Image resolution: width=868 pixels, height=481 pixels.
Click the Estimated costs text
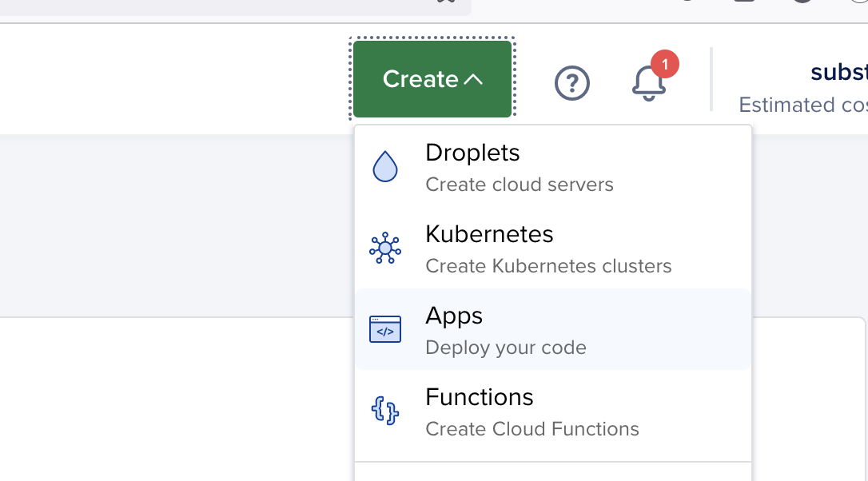point(803,105)
